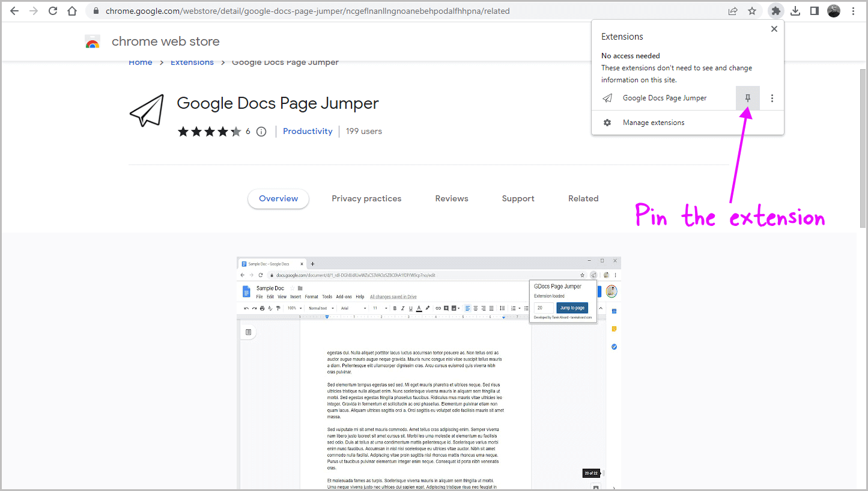Click the share icon in the toolbar
The height and width of the screenshot is (491, 868).
733,11
